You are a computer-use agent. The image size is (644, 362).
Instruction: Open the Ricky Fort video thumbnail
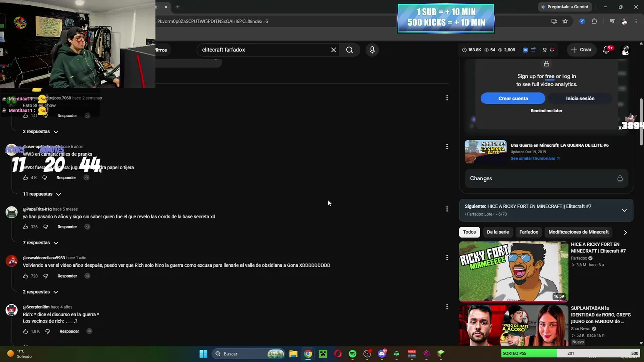(513, 271)
